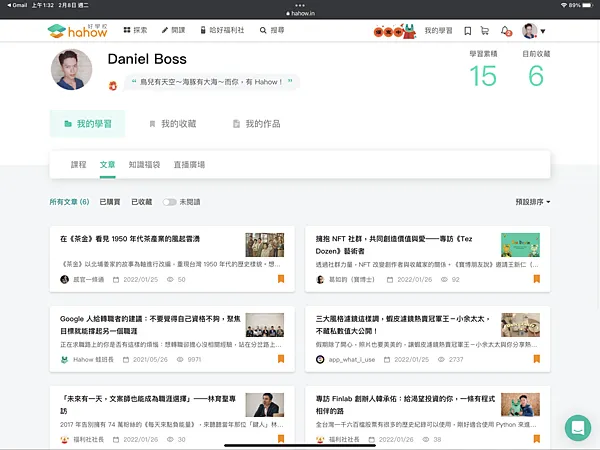Open the Google 人給轉職者的建議 article
Viewport: 600px width, 450px height.
150,325
